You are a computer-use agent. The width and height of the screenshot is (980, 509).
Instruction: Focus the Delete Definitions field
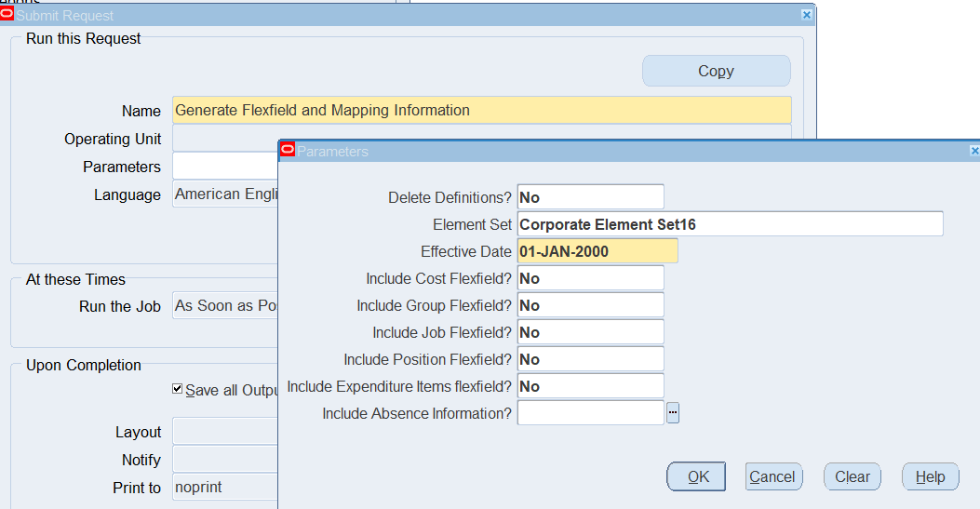[590, 197]
